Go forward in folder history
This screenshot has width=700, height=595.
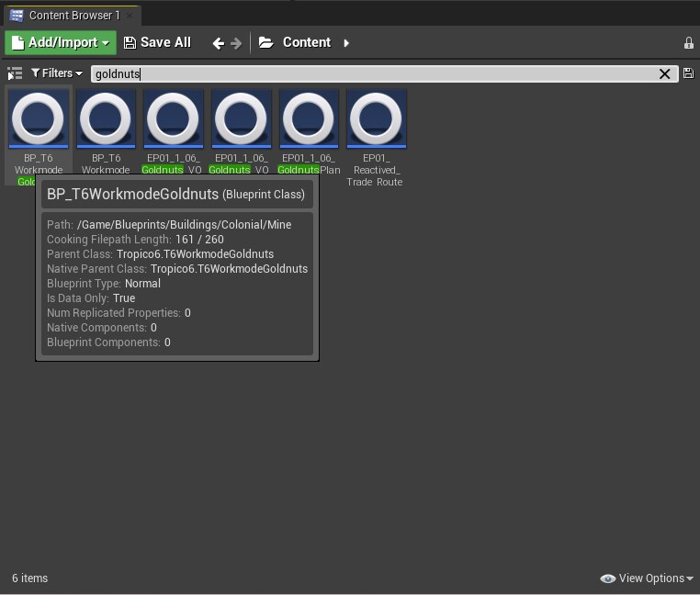click(x=236, y=43)
